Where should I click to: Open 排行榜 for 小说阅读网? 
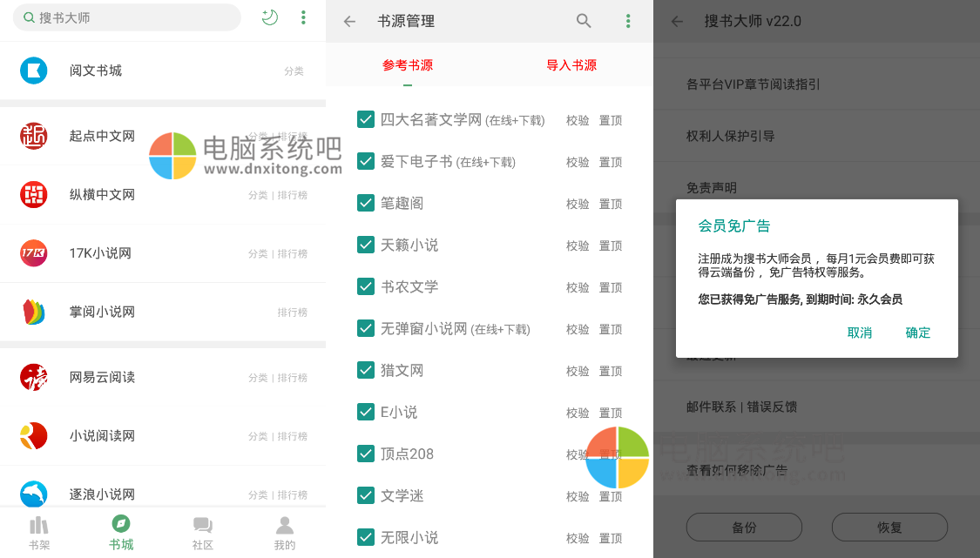point(293,436)
